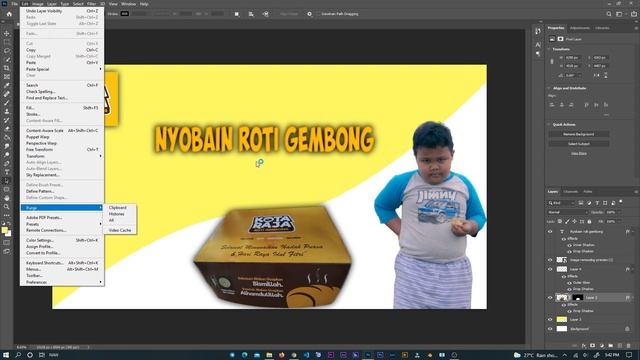
Task: Click the Home icon in the options bar
Action: [9, 14]
